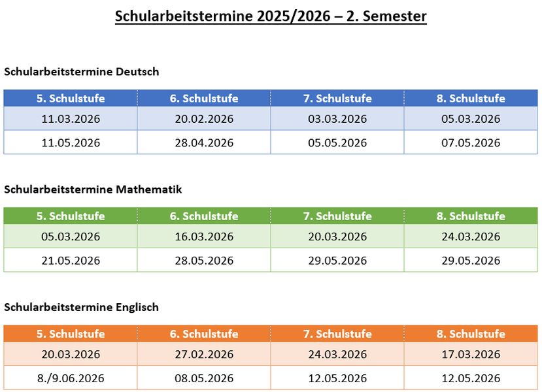Click the green 7. Schulstufe header in Mathematik table

coord(337,216)
